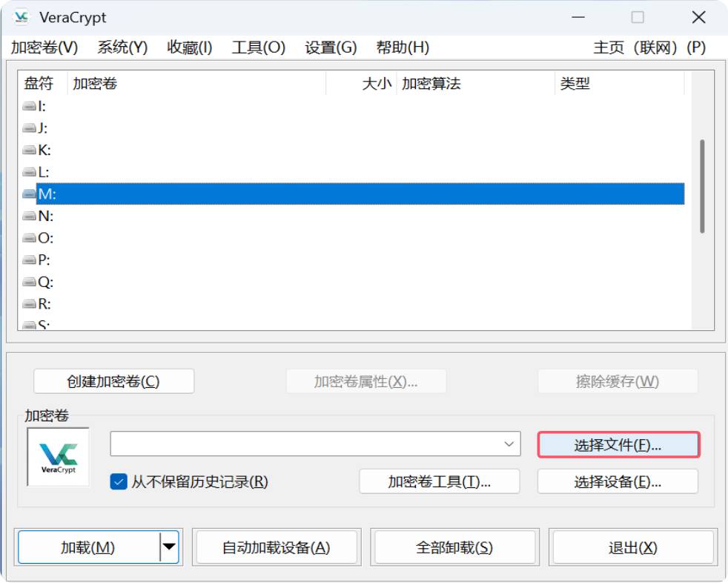
Task: Open the 加载 button dropdown arrow
Action: pos(170,547)
